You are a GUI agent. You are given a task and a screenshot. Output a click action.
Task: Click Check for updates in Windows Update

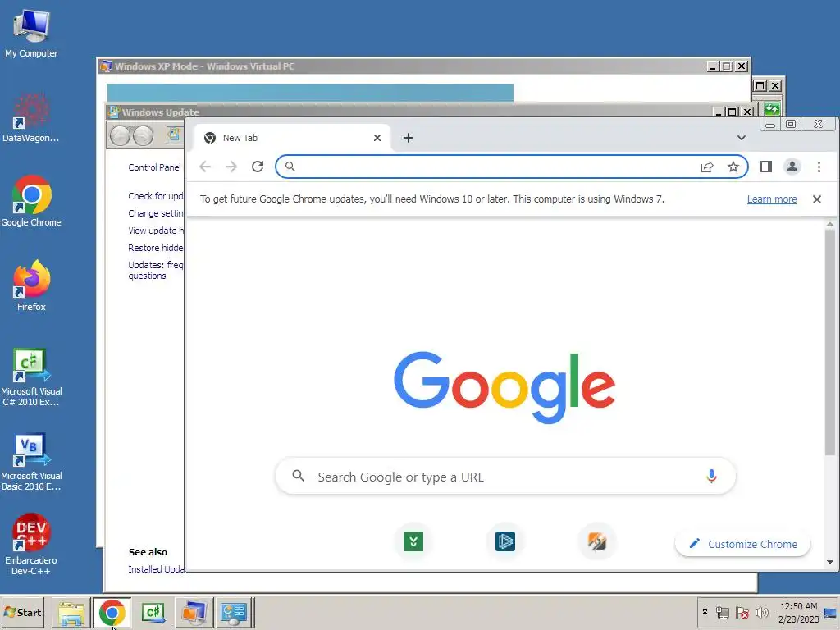(x=155, y=196)
